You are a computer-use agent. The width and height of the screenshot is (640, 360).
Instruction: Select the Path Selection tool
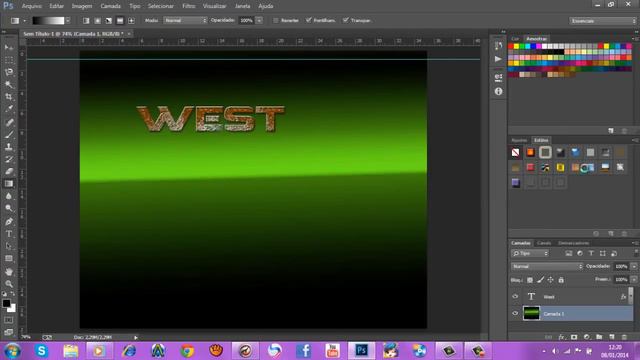[x=9, y=246]
